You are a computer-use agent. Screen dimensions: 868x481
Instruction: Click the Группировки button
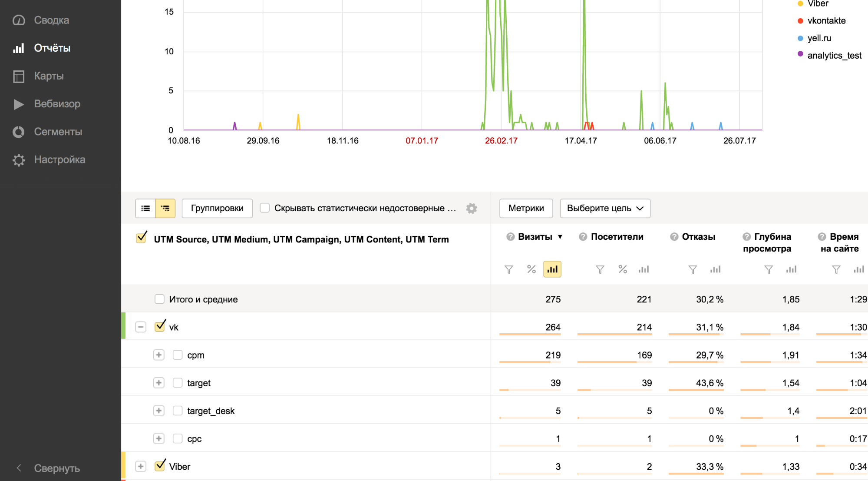pos(217,209)
